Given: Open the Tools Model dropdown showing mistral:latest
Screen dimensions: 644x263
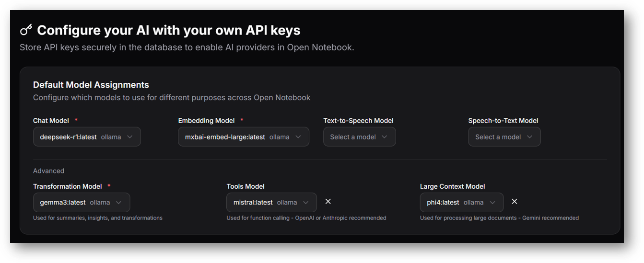Looking at the screenshot, I should (x=271, y=202).
